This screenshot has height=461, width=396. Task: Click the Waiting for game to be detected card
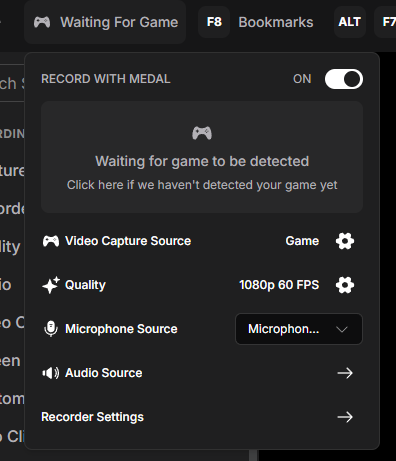[202, 157]
